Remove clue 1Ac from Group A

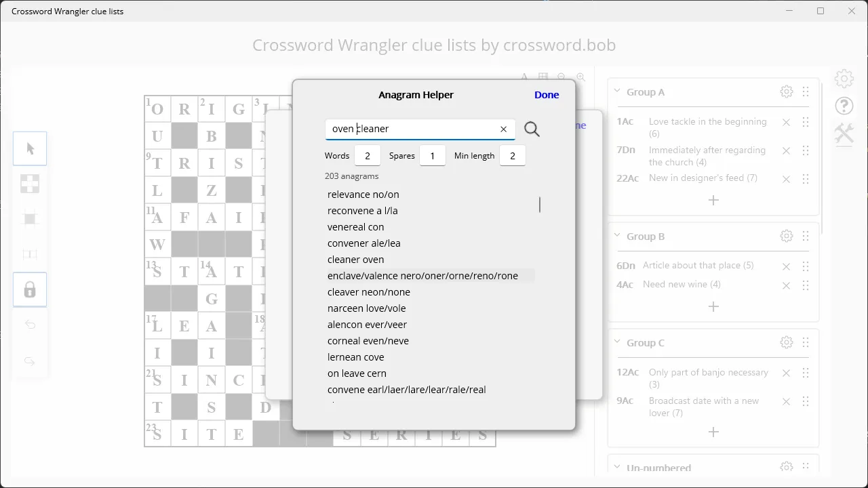click(x=786, y=122)
